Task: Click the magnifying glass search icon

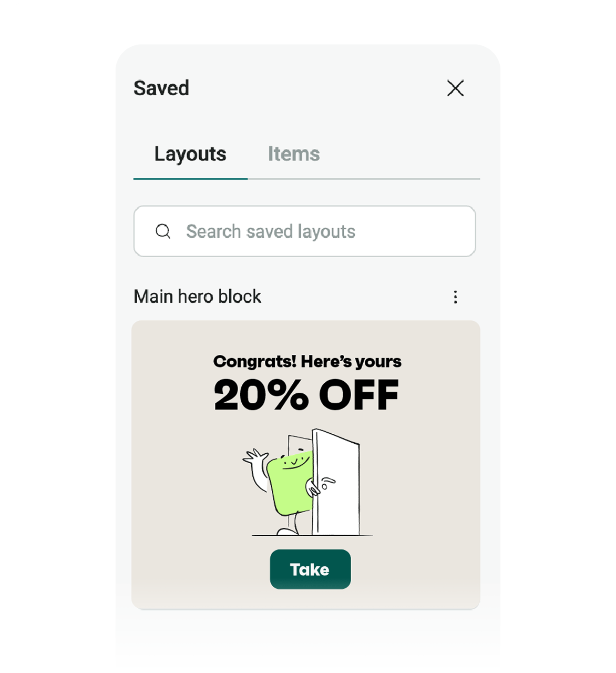Action: pos(163,231)
